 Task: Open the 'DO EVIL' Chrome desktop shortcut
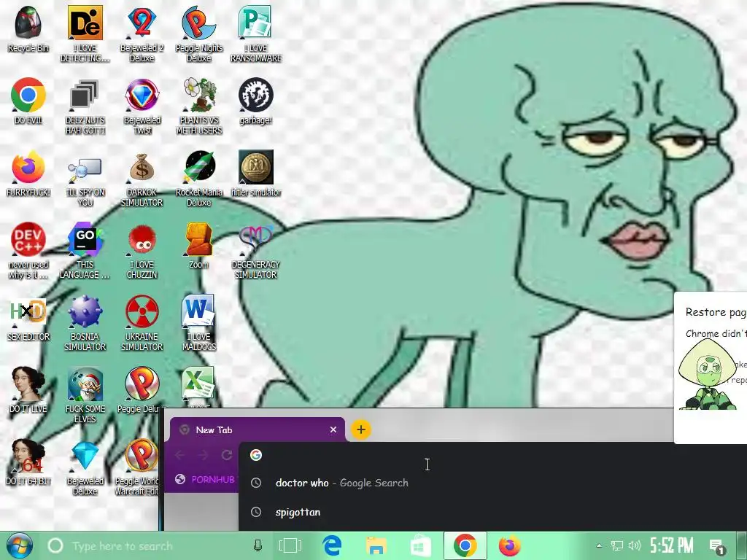28,101
